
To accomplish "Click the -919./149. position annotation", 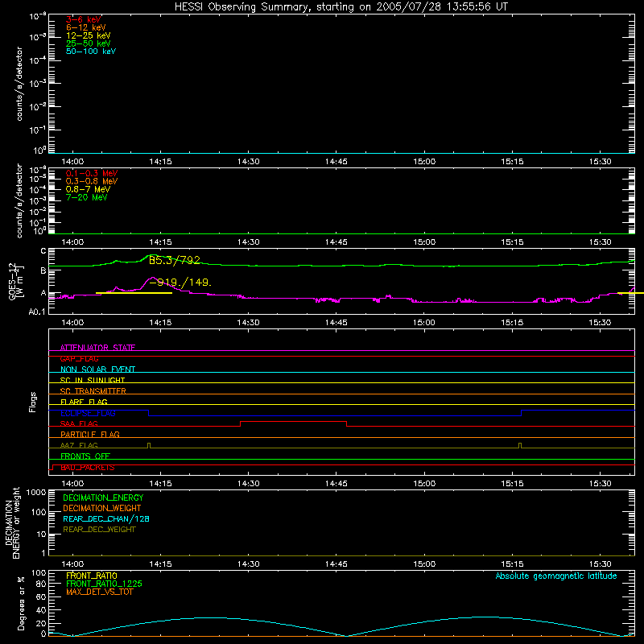I will click(x=180, y=283).
